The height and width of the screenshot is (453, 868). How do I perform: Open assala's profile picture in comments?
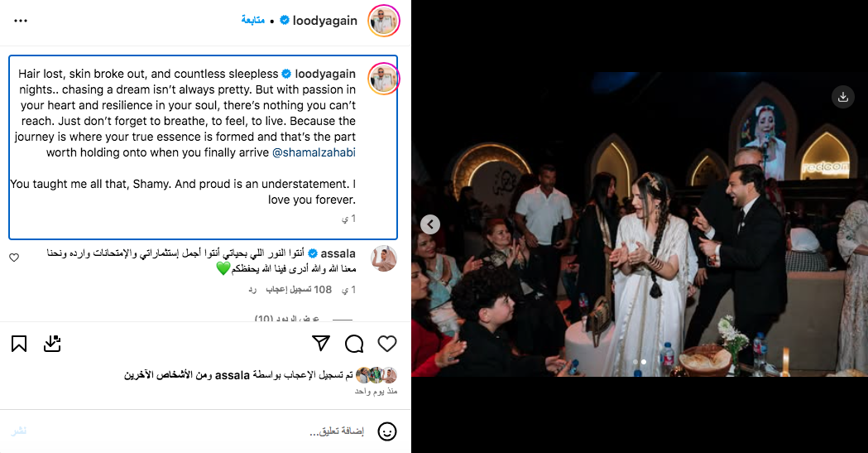click(x=384, y=258)
